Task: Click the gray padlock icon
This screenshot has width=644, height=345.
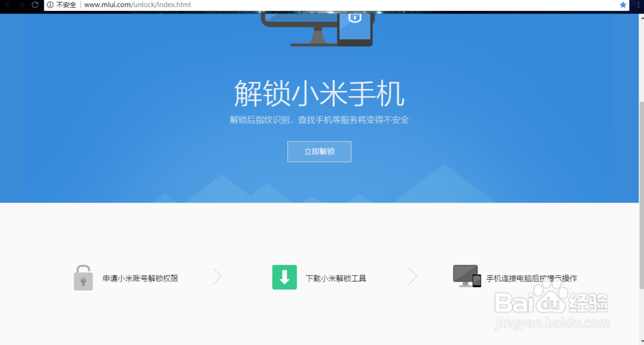Action: tap(83, 277)
